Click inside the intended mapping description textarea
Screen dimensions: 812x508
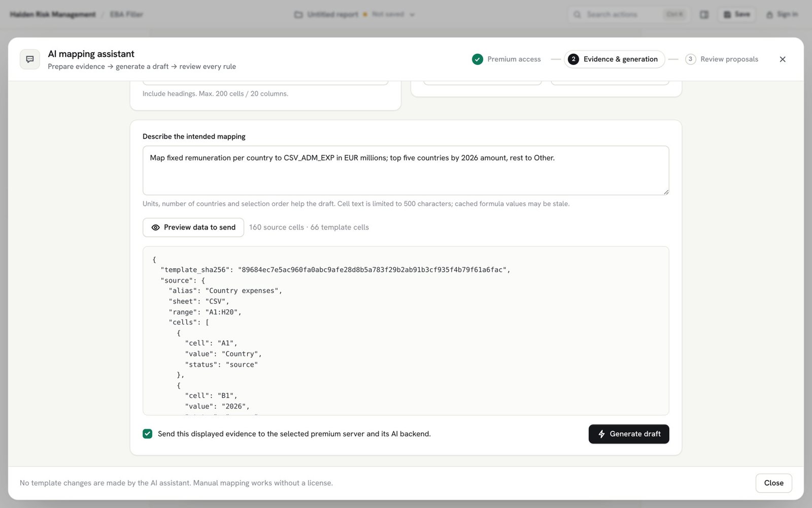(405, 171)
